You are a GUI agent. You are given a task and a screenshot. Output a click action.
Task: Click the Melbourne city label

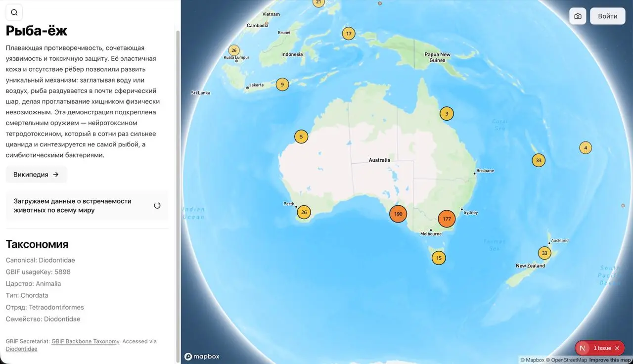(x=431, y=234)
